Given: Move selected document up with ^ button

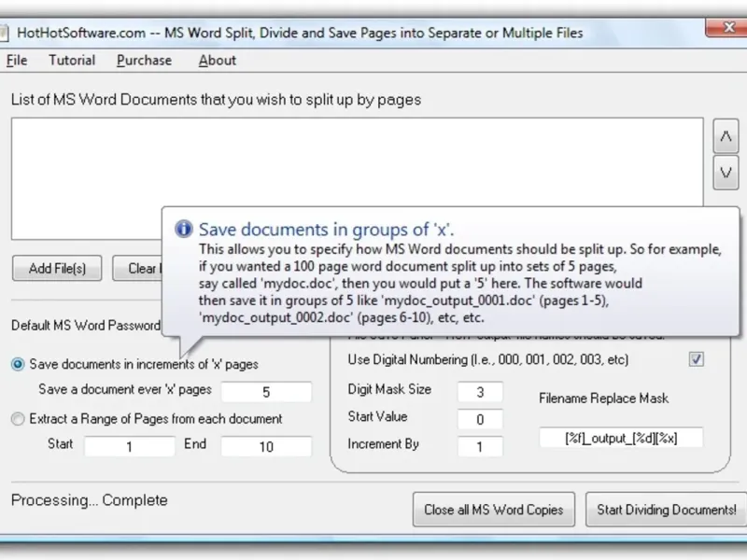Looking at the screenshot, I should pos(726,136).
